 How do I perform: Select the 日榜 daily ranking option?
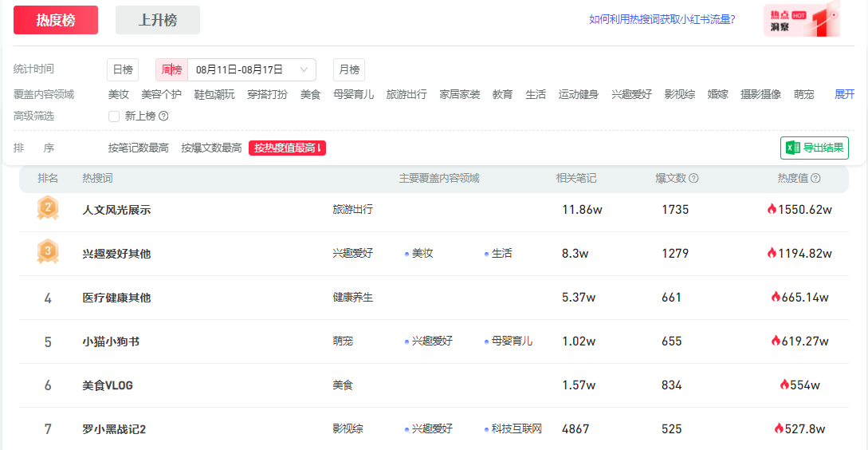(x=123, y=70)
